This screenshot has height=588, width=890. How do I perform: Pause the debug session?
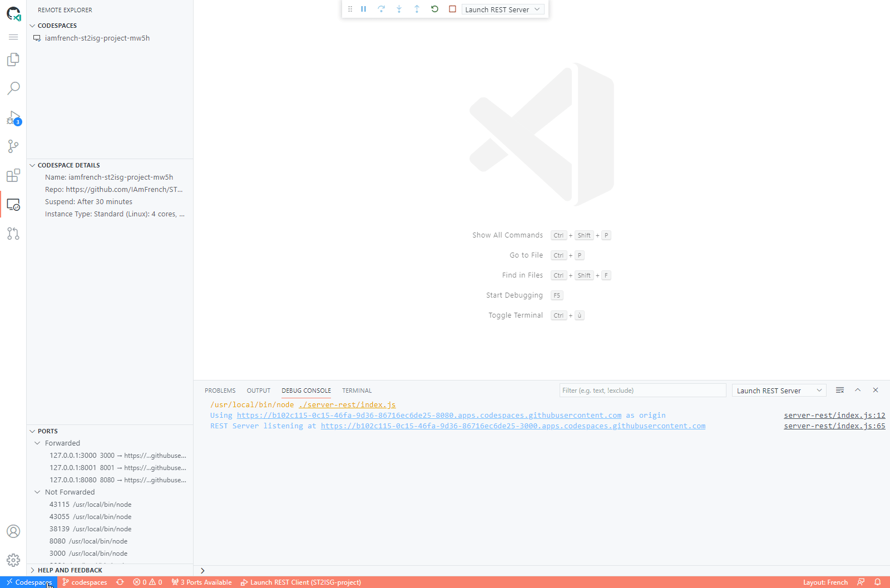coord(363,9)
